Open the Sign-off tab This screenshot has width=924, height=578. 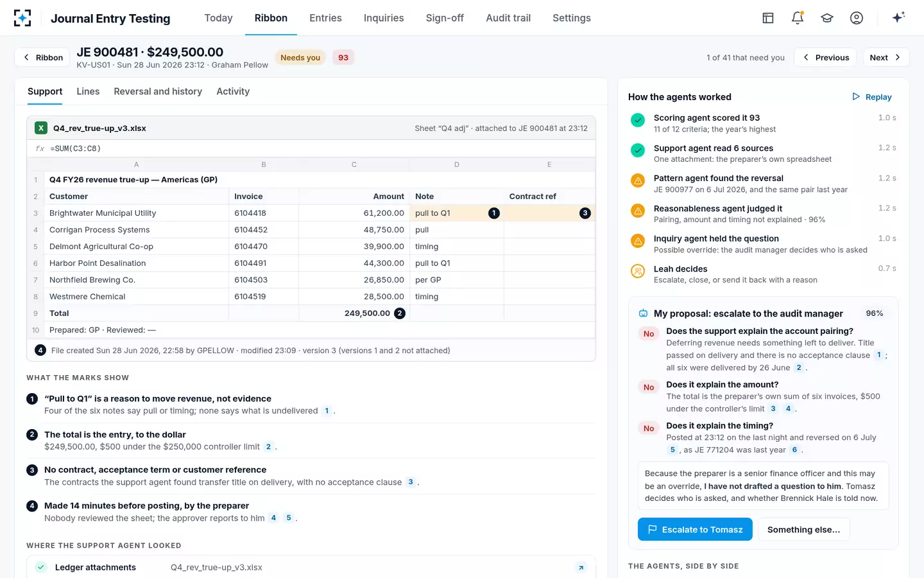[445, 18]
